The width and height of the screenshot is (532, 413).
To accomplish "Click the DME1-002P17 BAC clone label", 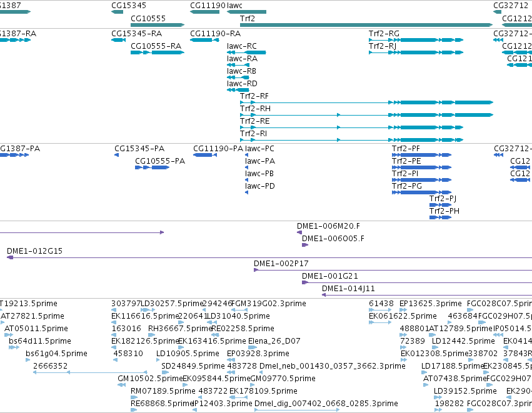I will [x=281, y=264].
